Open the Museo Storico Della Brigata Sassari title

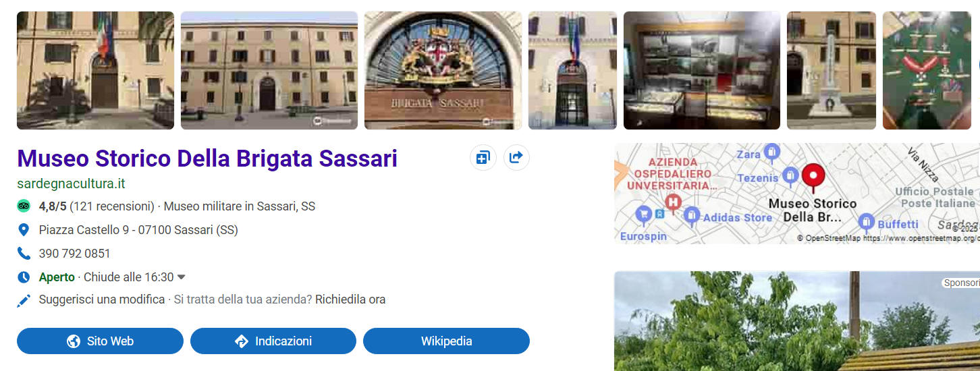tap(207, 159)
